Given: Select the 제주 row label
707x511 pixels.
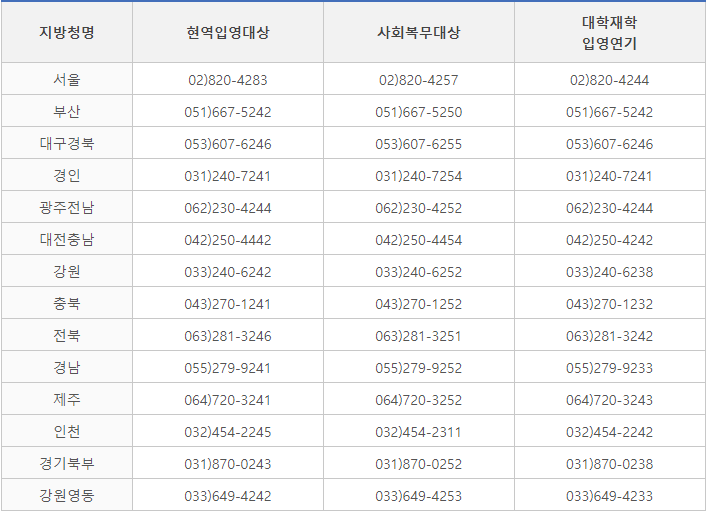Looking at the screenshot, I should (67, 400).
